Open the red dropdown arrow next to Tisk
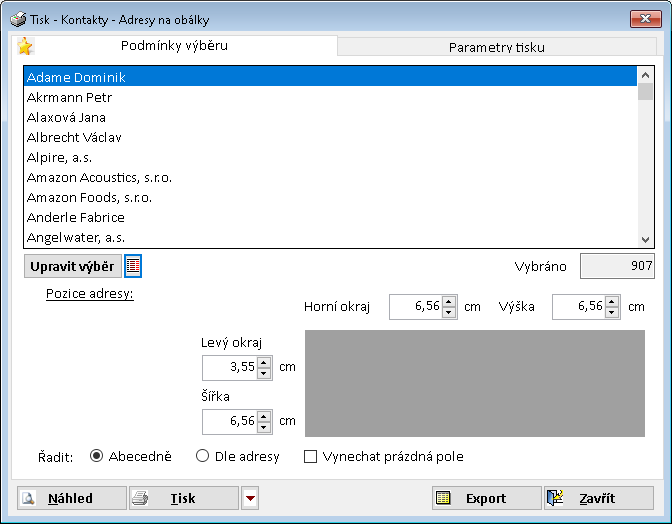Image resolution: width=672 pixels, height=524 pixels. click(x=250, y=498)
